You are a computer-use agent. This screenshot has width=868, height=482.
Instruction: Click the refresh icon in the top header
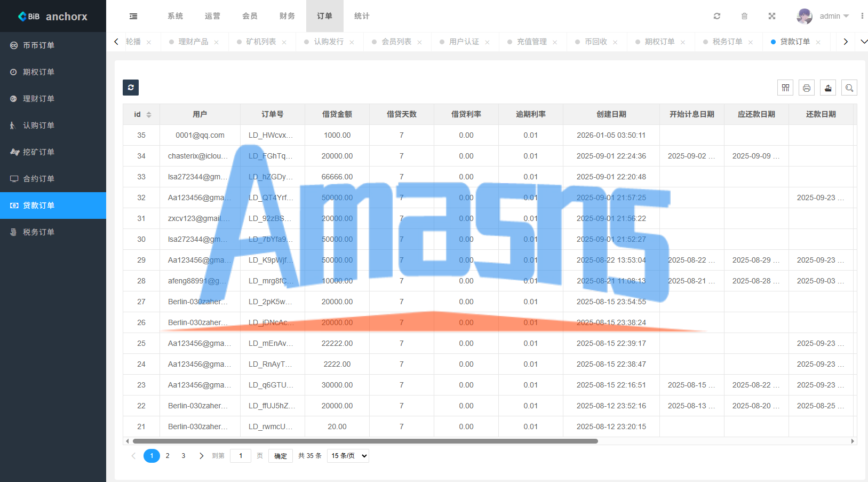(x=717, y=16)
